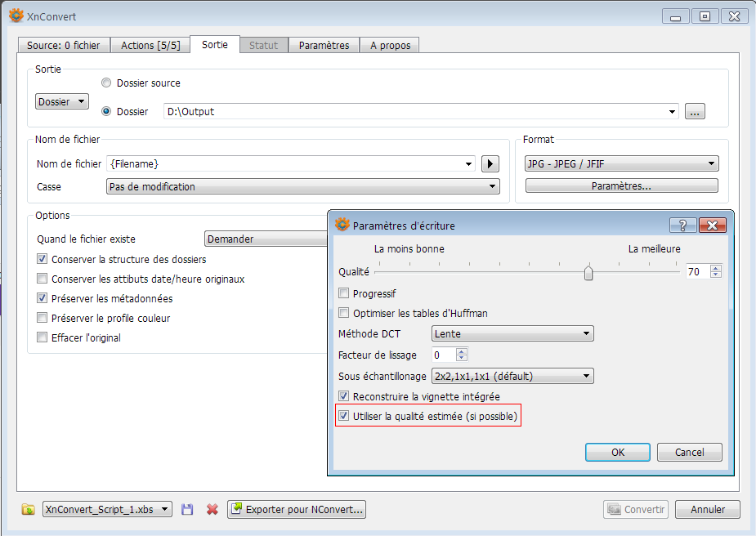The image size is (756, 536).
Task: Click the Convertir button
Action: click(x=636, y=510)
